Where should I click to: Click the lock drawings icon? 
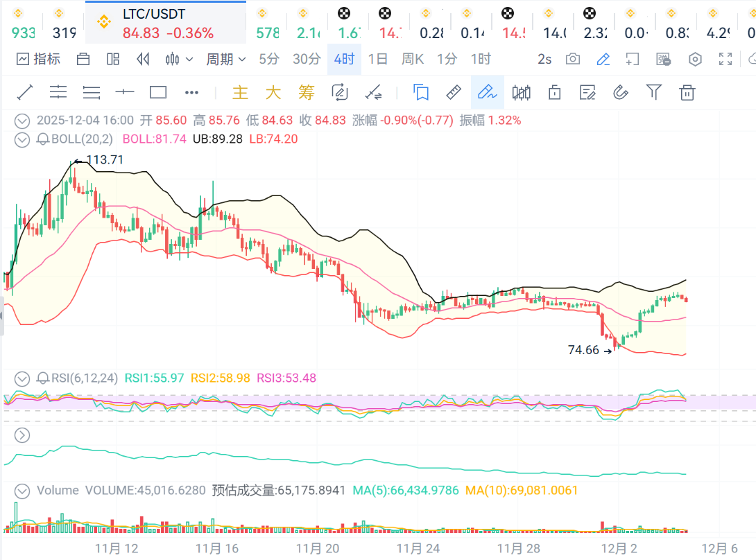[554, 92]
